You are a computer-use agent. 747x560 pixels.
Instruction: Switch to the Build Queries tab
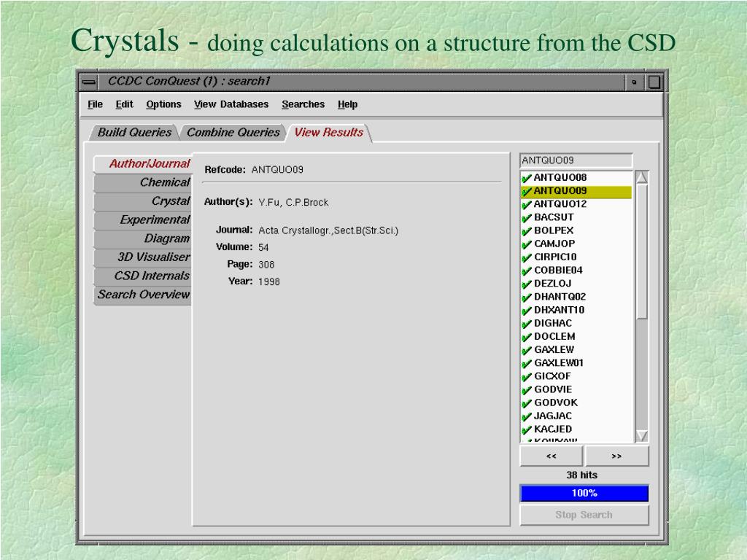[134, 133]
